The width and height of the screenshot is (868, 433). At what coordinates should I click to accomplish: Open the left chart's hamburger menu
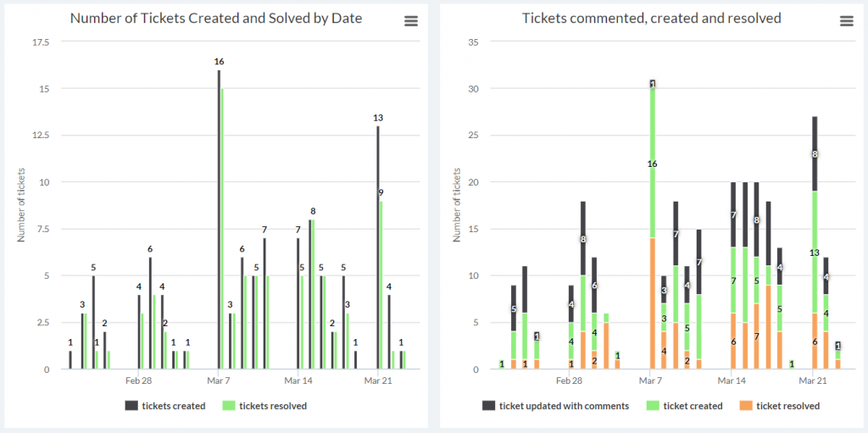[411, 21]
